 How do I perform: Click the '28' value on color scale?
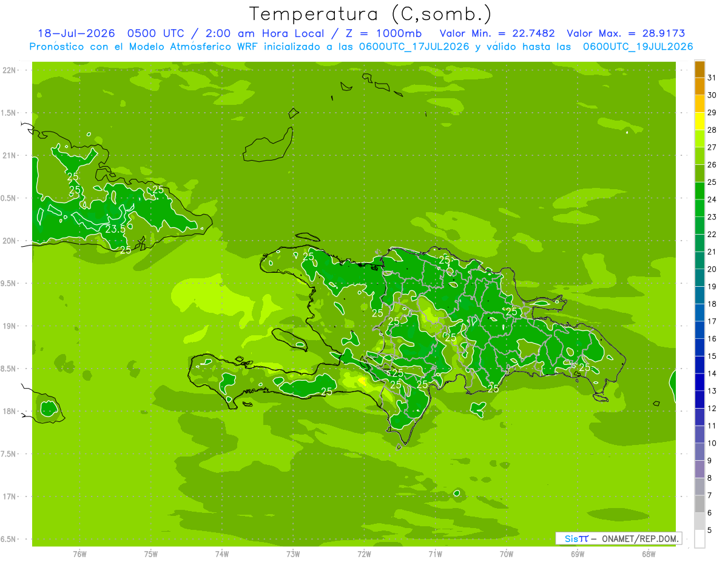point(712,130)
